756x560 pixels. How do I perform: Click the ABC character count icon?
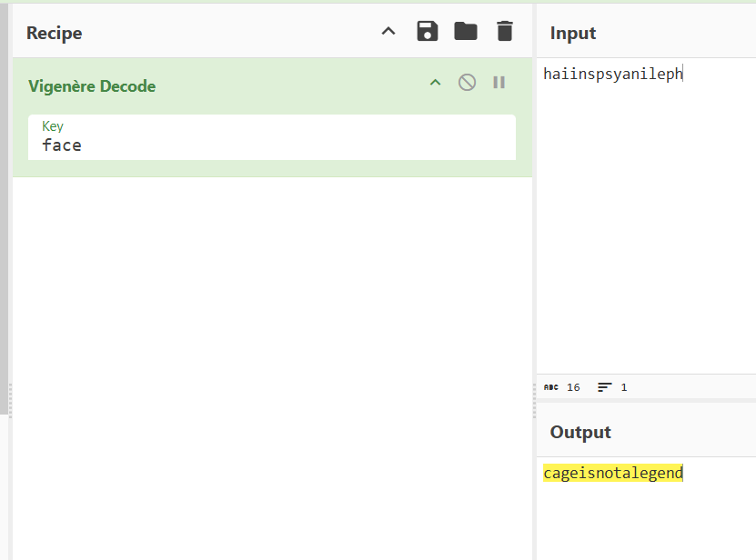[550, 387]
